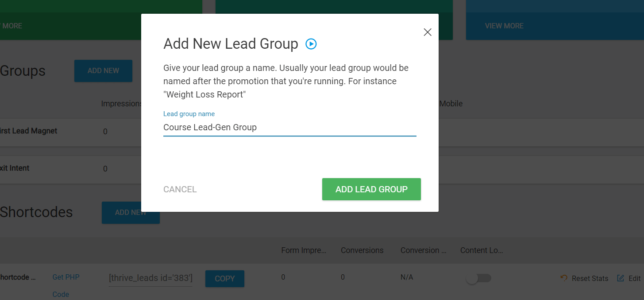
Task: Click the Conversion rate column header
Action: [423, 250]
